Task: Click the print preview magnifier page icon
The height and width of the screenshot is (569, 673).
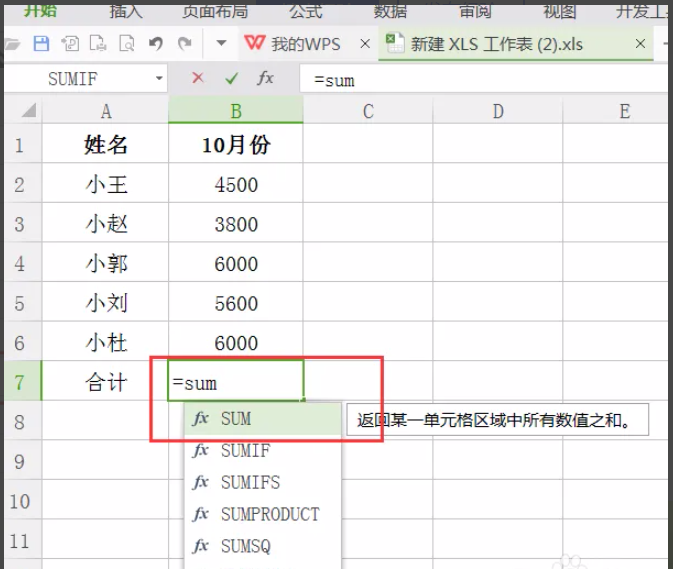Action: point(127,44)
